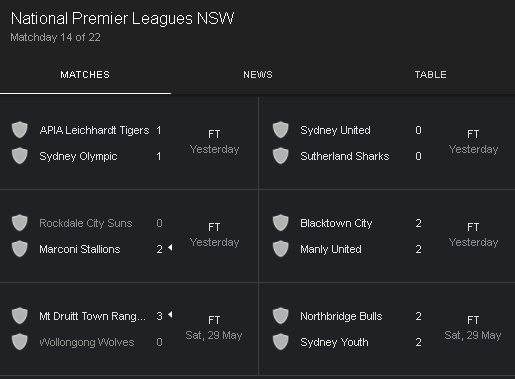Switch to the NEWS tab
This screenshot has height=379, width=515.
(258, 75)
